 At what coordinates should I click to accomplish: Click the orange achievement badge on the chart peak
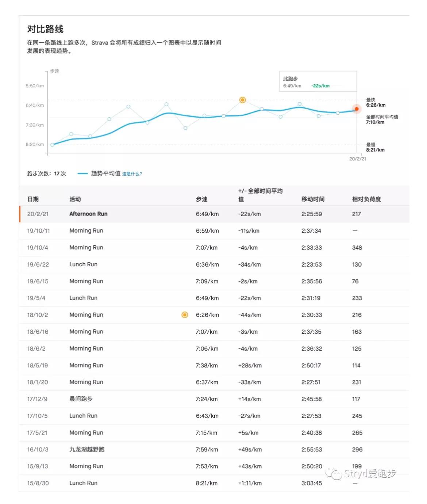pos(242,99)
